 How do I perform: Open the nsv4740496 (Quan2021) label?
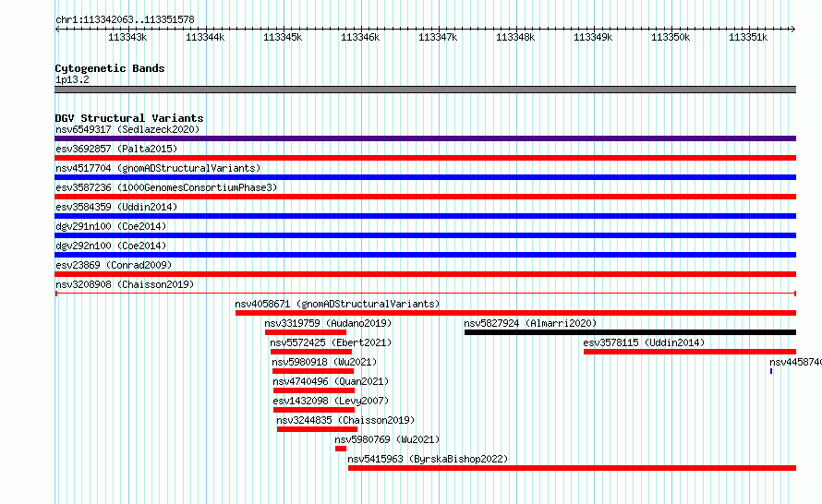point(331,381)
